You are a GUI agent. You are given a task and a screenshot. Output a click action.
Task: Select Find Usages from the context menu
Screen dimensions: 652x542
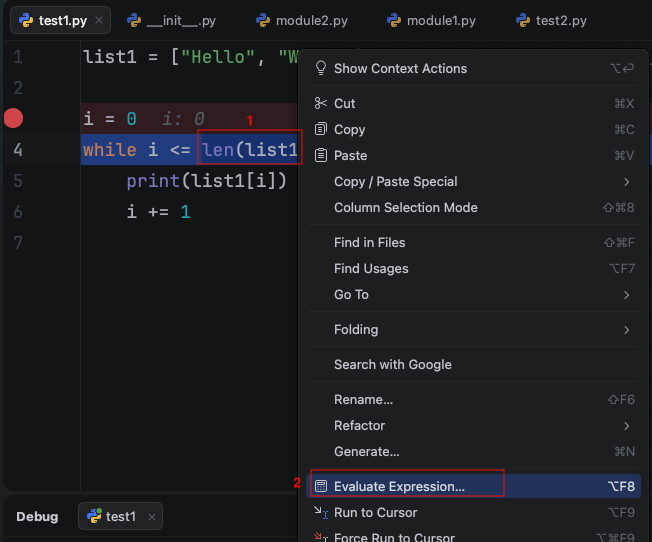click(371, 268)
